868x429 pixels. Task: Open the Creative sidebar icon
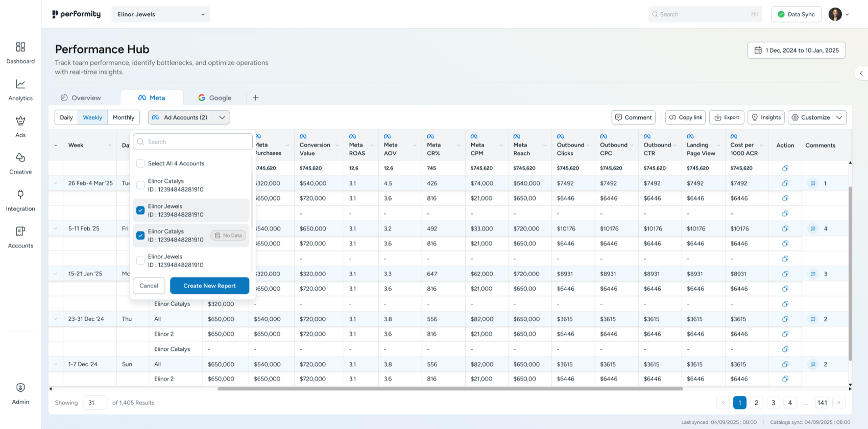pyautogui.click(x=20, y=157)
